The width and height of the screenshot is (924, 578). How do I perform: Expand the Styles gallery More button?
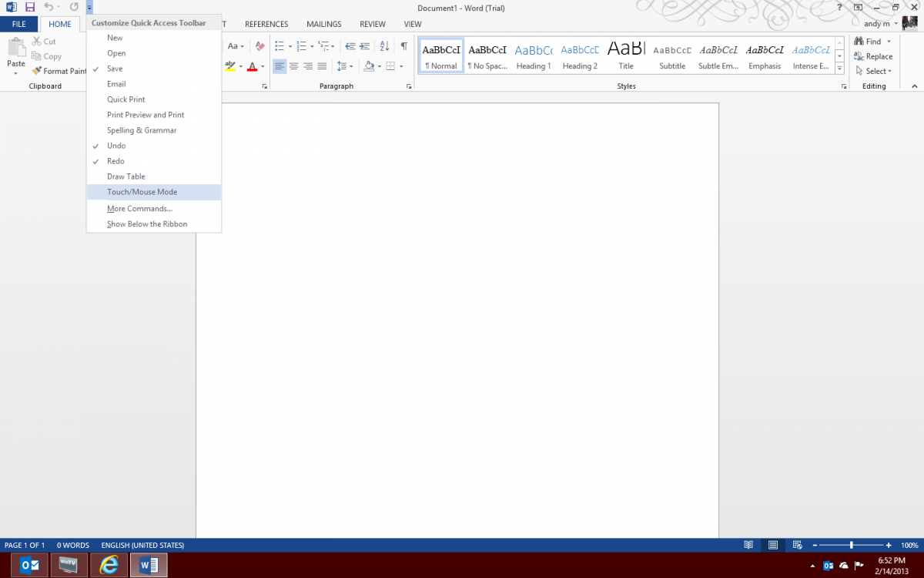[x=839, y=67]
